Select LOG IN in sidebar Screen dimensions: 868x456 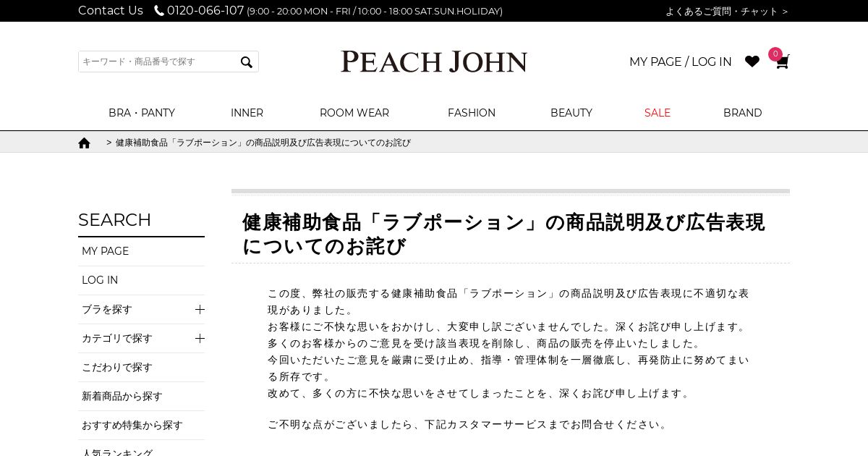pos(141,280)
